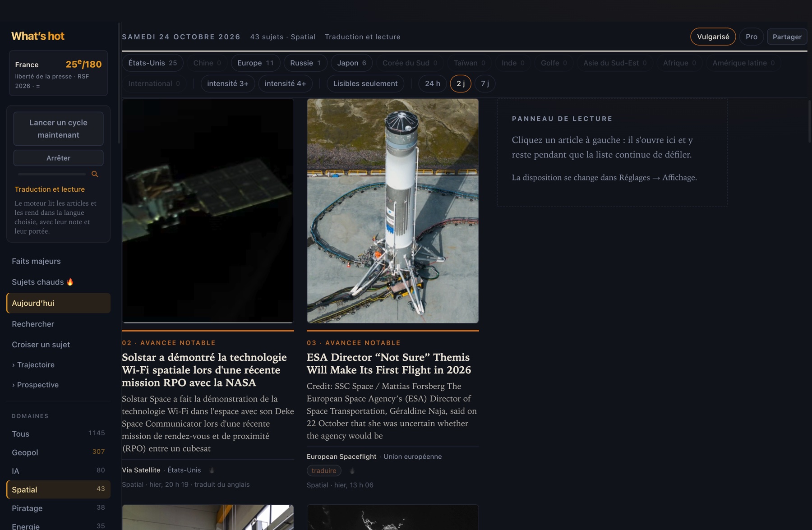Viewport: 812px width, 530px height.
Task: Filter by Russie 1 region
Action: click(x=305, y=63)
